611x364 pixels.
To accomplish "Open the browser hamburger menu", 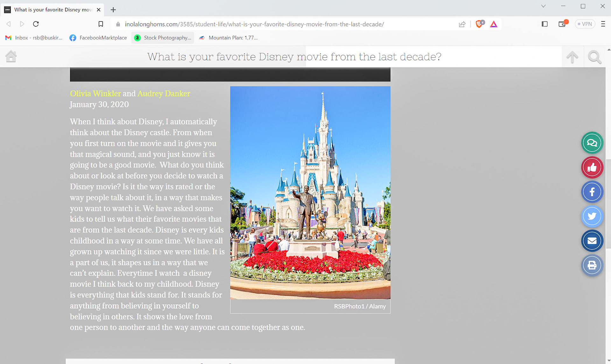I will pyautogui.click(x=603, y=24).
